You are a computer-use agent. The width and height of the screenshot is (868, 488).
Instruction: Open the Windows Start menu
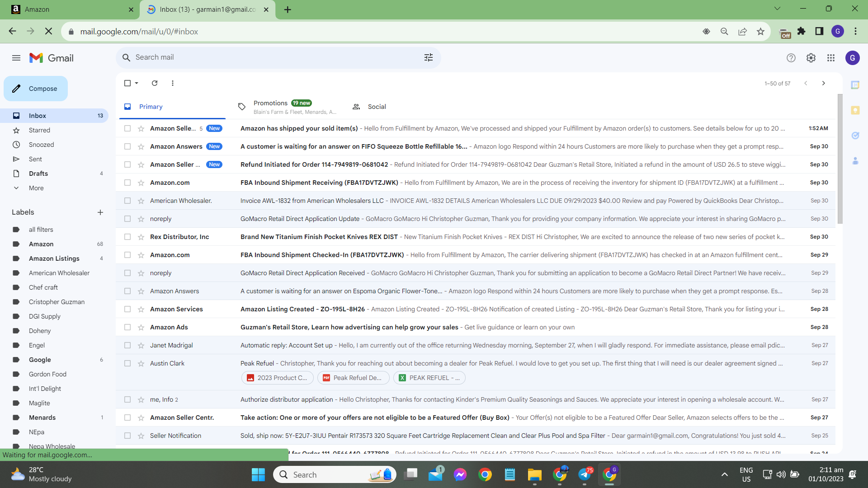[x=258, y=474]
